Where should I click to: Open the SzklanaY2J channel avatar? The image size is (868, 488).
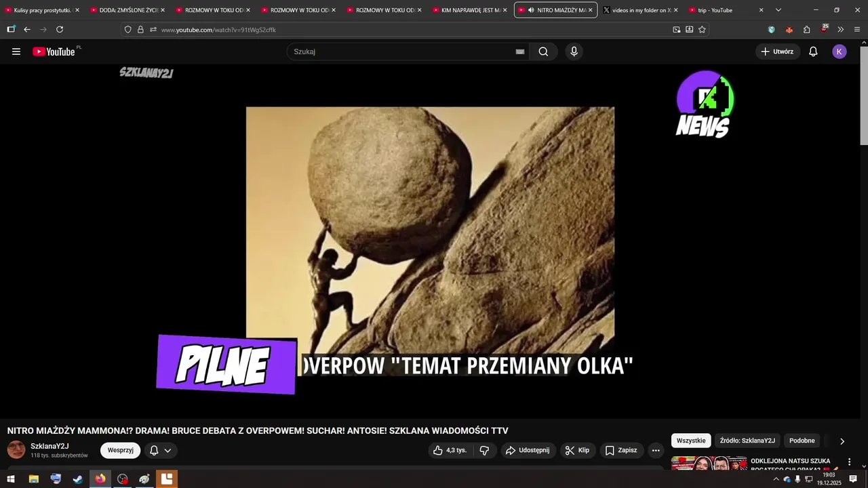pos(16,450)
